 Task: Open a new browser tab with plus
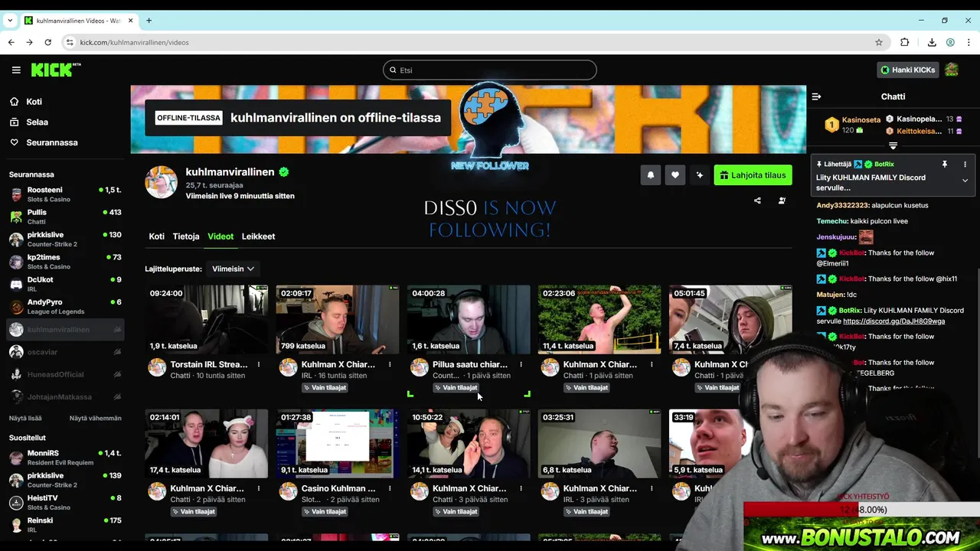click(x=149, y=21)
